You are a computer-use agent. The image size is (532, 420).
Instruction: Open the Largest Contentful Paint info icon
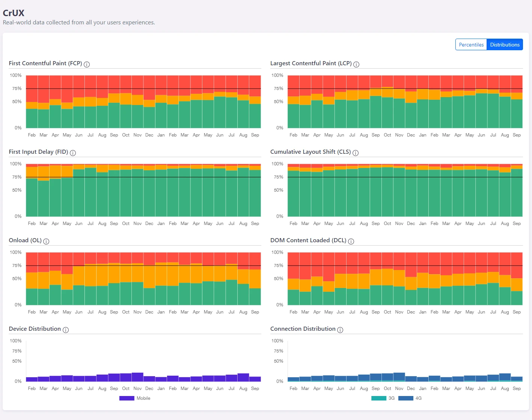[x=356, y=64]
